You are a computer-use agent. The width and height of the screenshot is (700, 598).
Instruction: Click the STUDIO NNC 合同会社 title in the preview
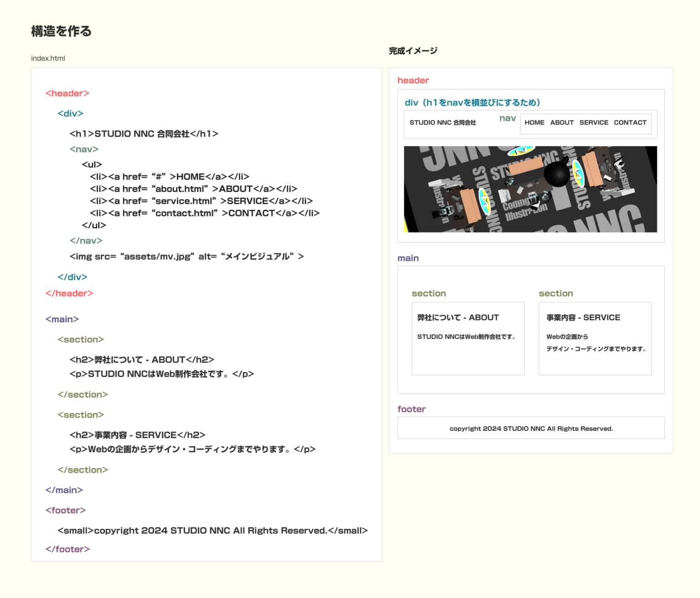443,123
